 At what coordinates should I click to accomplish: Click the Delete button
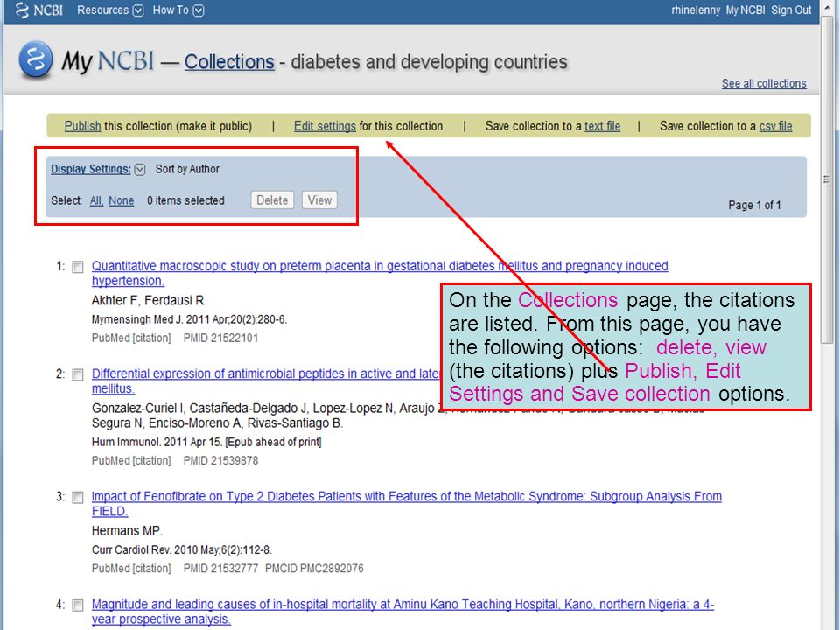[272, 199]
